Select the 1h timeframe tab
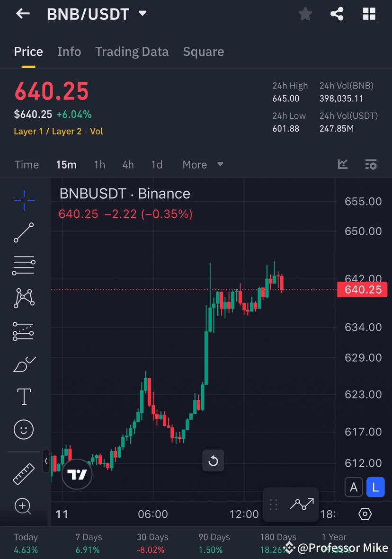The width and height of the screenshot is (392, 559). pyautogui.click(x=99, y=164)
